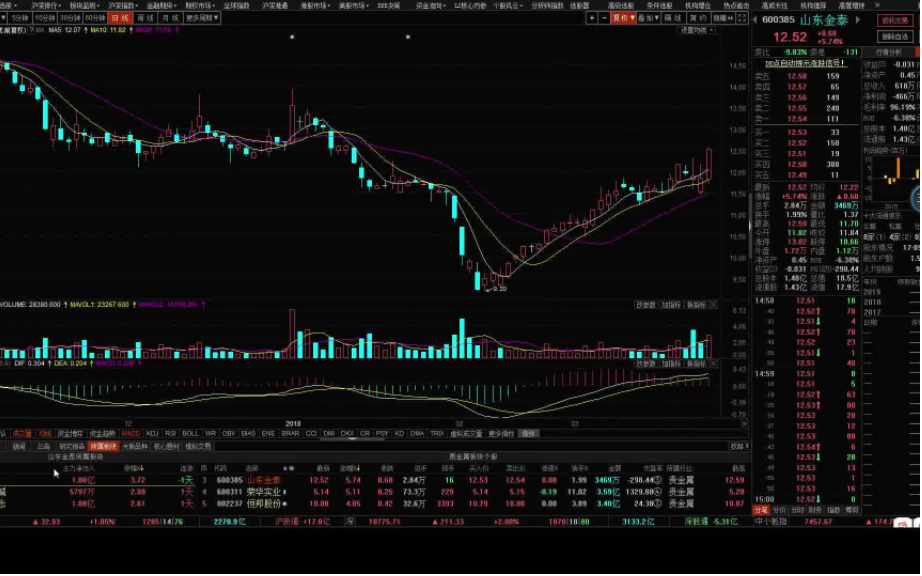
Task: Click the 涨幅 column header
Action: (349, 468)
